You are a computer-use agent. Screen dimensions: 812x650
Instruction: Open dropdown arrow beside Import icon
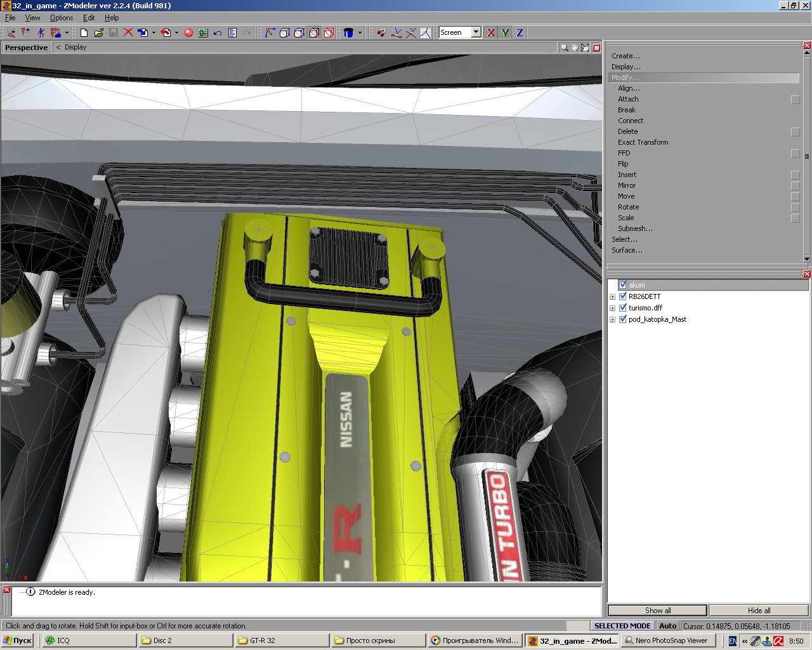(154, 32)
